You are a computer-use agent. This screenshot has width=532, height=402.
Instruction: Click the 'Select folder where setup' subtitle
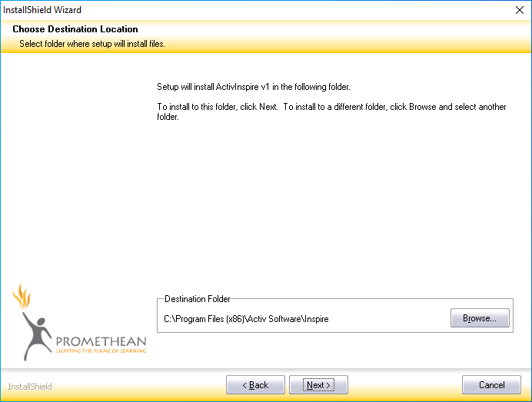click(x=92, y=44)
